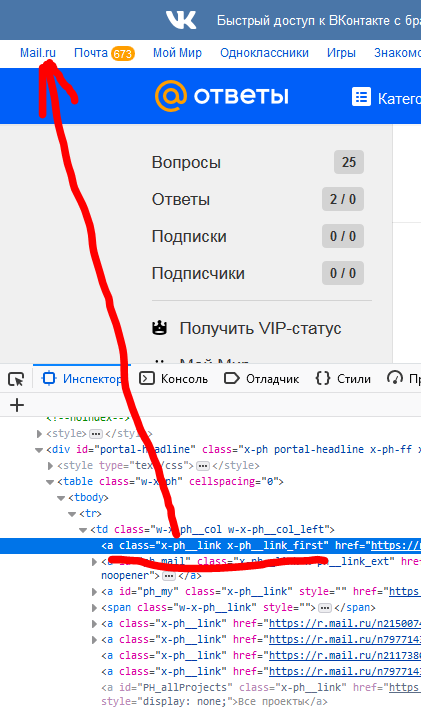This screenshot has height=712, width=421.
Task: Click the ellipsis badge in first style node
Action: point(96,434)
